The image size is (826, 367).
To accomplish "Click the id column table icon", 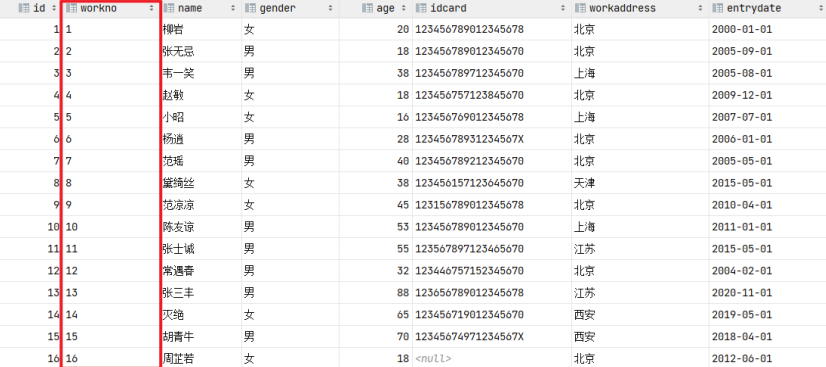I will point(23,8).
